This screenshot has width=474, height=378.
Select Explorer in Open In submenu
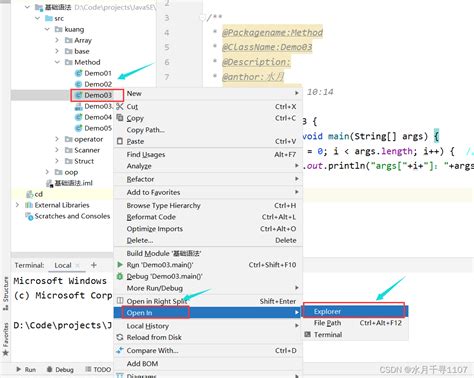click(355, 311)
